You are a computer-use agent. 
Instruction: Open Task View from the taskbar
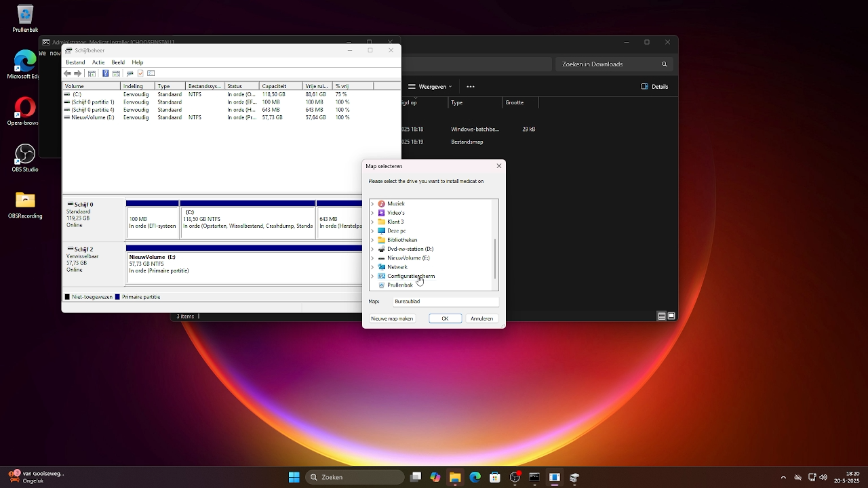(416, 477)
